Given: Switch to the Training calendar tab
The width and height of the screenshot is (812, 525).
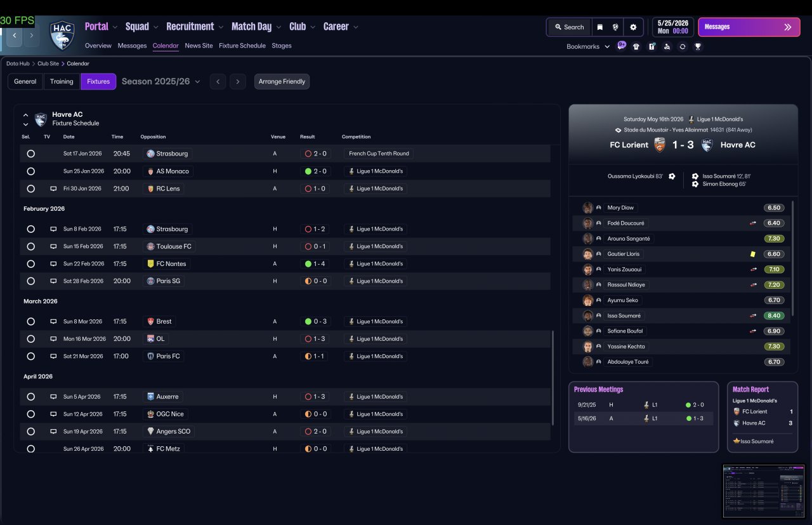Looking at the screenshot, I should click(x=62, y=81).
